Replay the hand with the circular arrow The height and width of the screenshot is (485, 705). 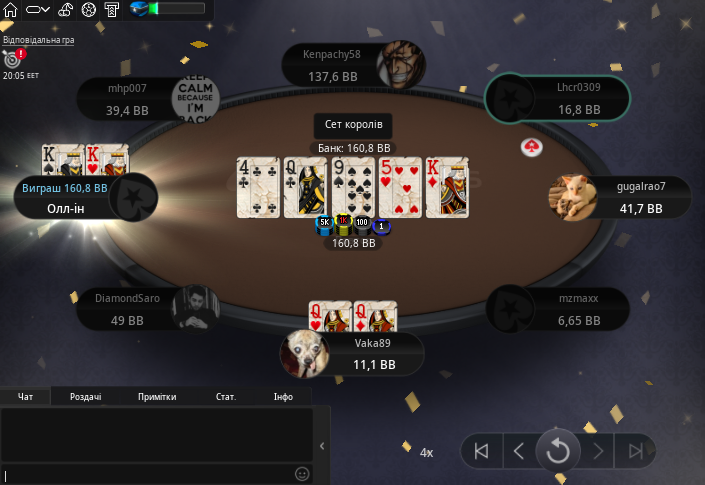[558, 451]
